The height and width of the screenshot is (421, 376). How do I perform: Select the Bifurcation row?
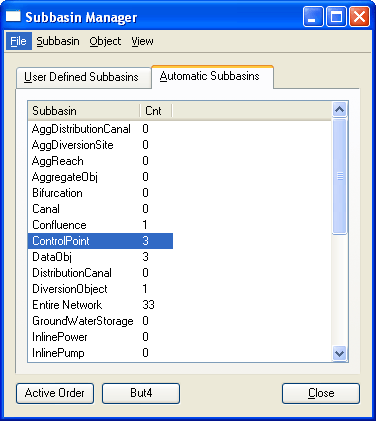pyautogui.click(x=100, y=193)
